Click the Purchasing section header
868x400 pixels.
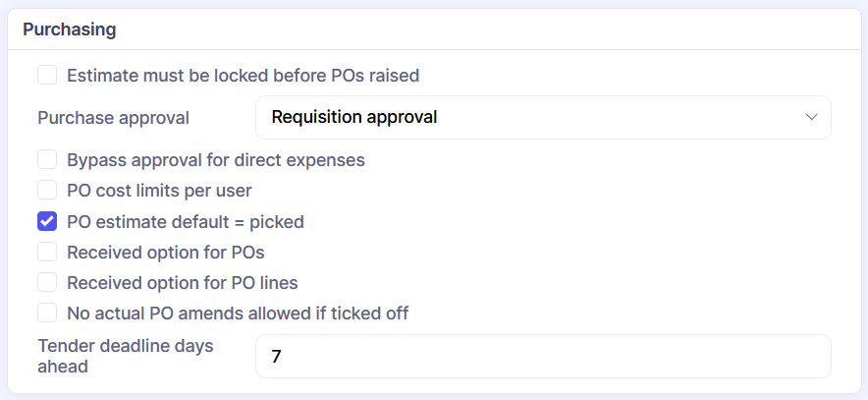click(x=70, y=29)
